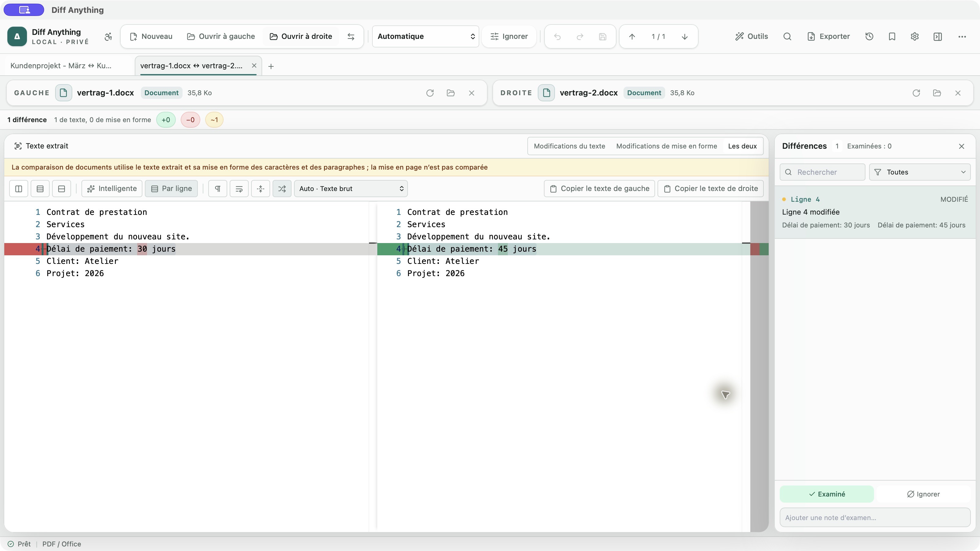Image resolution: width=980 pixels, height=551 pixels.
Task: Toggle paragraph marks pilcrow button
Action: pos(218,189)
